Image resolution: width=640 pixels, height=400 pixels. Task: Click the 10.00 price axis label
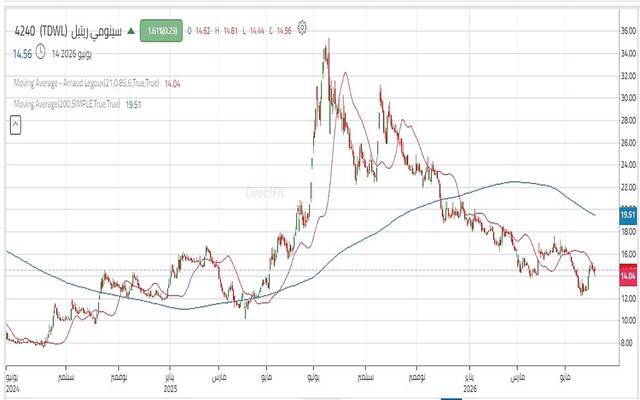point(628,320)
